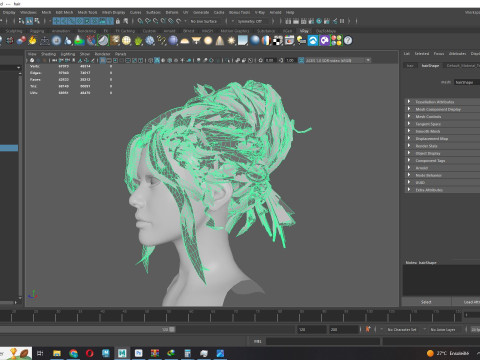Click the teal render settings round icon in status line

[x=319, y=21]
